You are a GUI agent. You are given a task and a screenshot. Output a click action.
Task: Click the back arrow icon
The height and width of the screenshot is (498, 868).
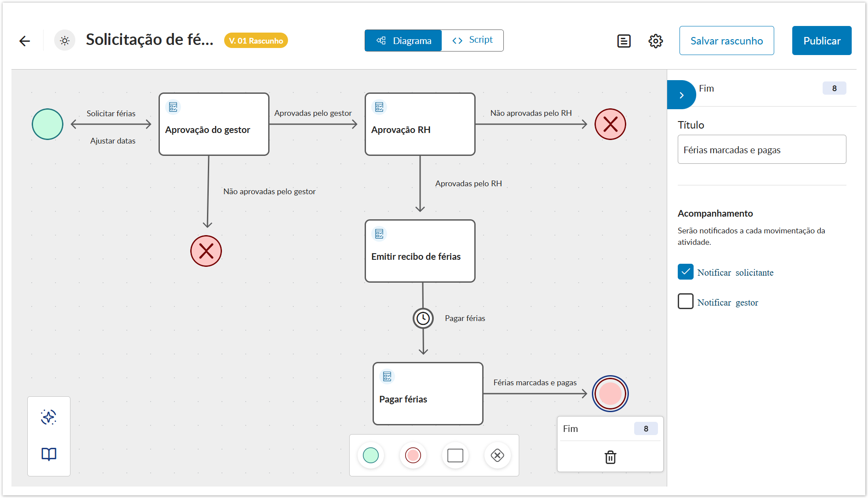pos(25,41)
